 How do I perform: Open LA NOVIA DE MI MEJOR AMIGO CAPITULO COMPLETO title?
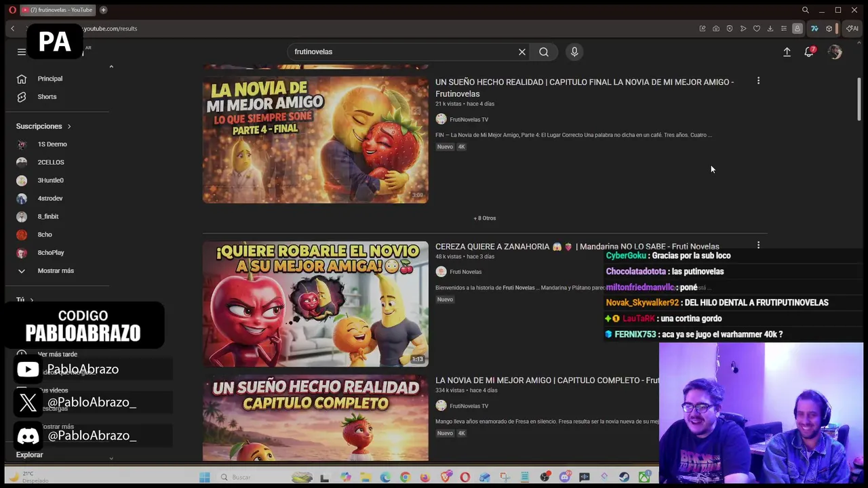(547, 380)
